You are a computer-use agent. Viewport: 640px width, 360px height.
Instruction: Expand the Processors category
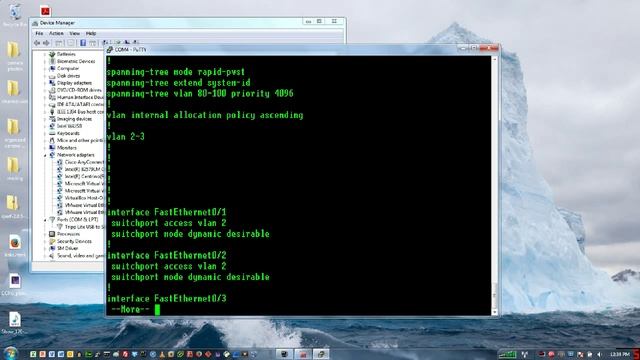tap(45, 234)
